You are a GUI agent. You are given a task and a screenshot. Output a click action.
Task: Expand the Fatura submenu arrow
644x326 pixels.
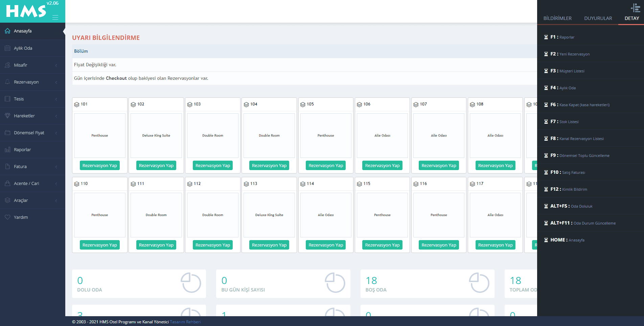pos(56,167)
